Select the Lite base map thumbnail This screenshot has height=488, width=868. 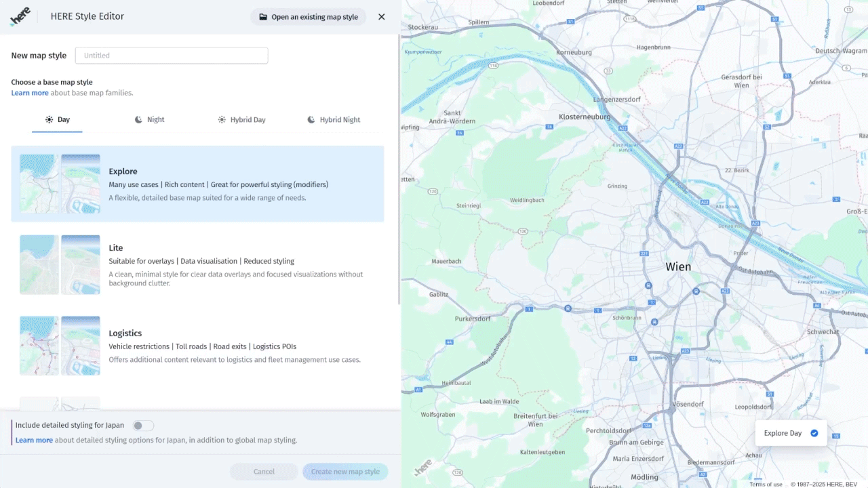[x=60, y=264]
